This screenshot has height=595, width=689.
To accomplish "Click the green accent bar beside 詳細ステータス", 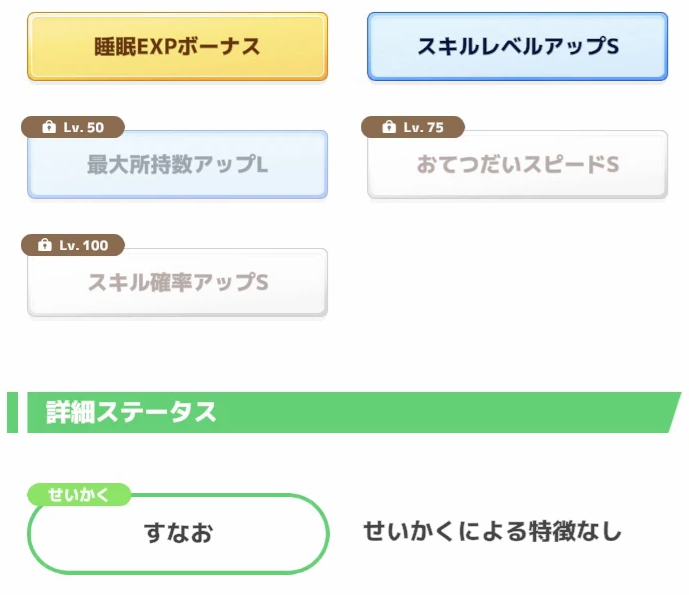I will click(12, 412).
